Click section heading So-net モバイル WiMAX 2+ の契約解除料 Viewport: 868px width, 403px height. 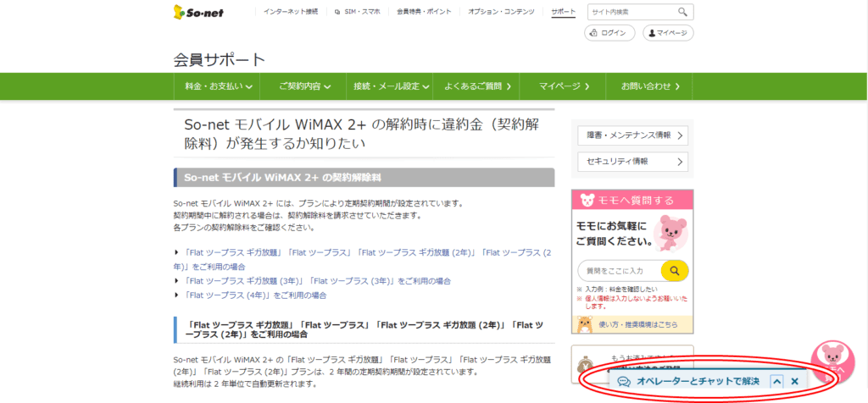tap(364, 178)
